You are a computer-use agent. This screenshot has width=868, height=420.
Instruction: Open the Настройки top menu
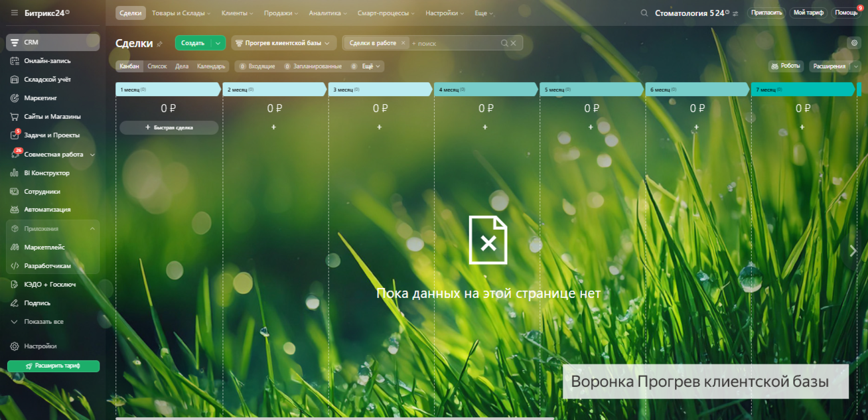click(x=445, y=13)
